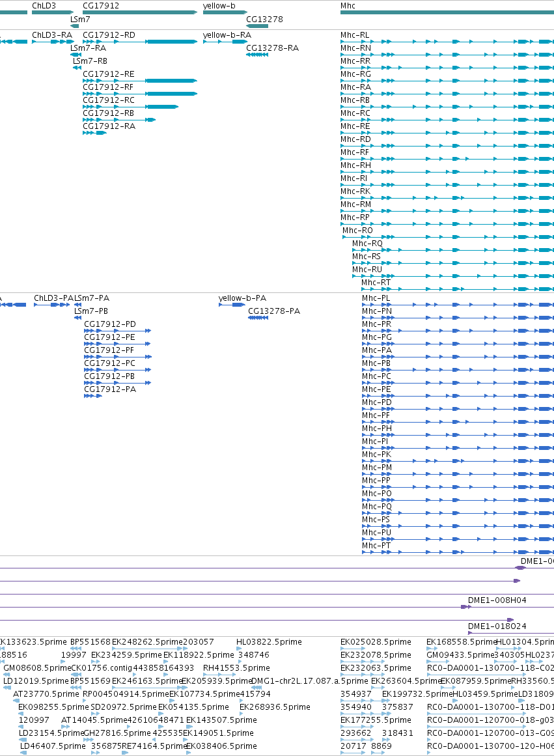Select transcript Mhc-RG

[x=356, y=74]
